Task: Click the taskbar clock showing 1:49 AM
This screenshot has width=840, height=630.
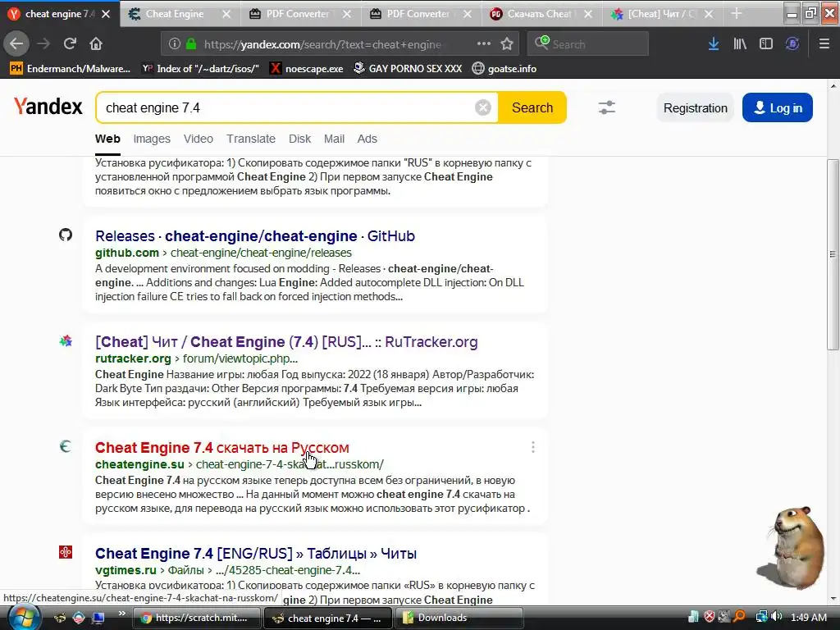Action: (808, 617)
